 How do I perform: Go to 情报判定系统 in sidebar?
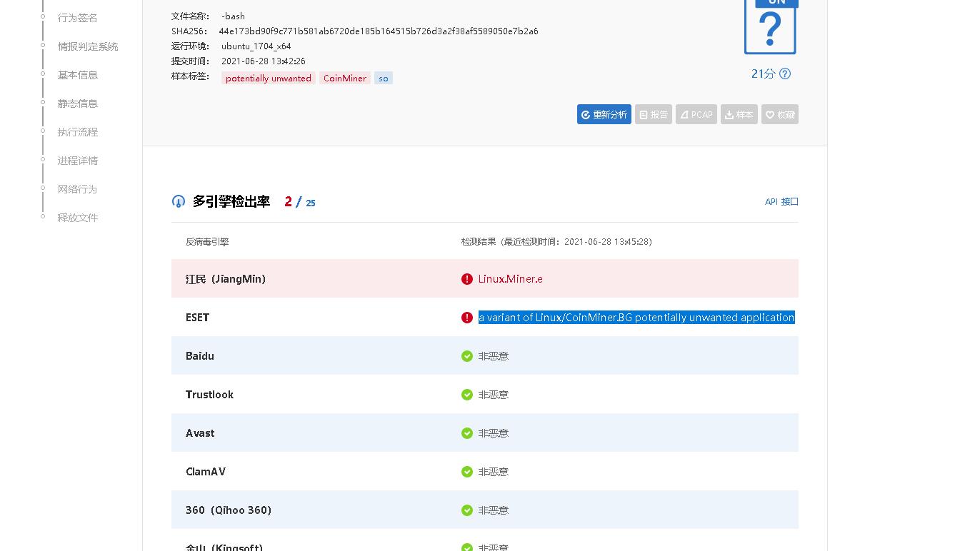88,46
